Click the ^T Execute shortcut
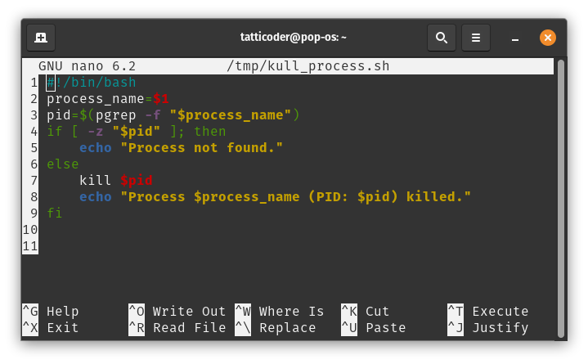 pos(487,312)
